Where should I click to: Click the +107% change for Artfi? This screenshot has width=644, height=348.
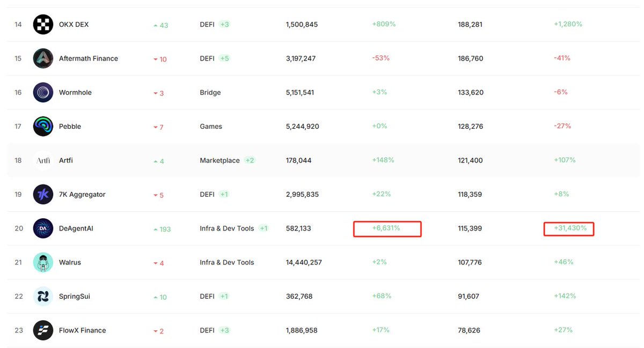565,160
